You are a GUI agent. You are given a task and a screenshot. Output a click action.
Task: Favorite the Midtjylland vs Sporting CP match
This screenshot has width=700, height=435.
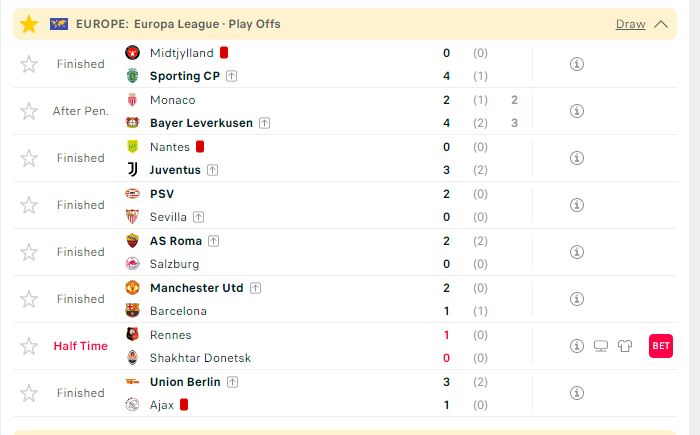pyautogui.click(x=29, y=64)
